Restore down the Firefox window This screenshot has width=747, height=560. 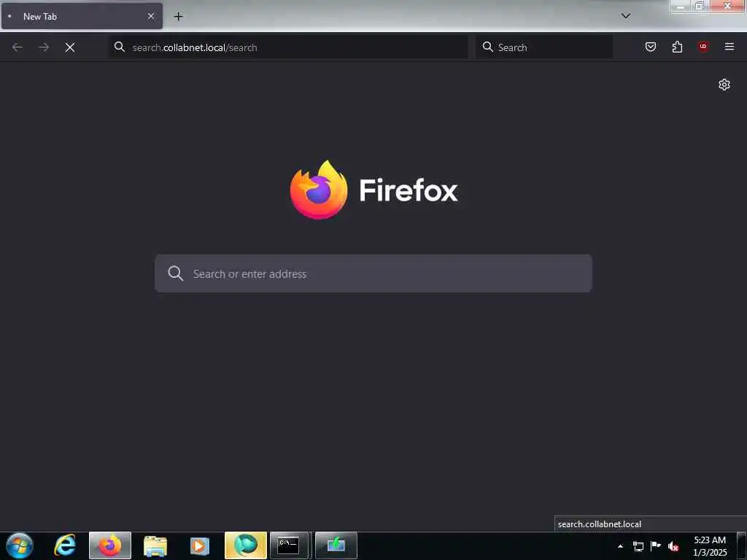pos(700,7)
